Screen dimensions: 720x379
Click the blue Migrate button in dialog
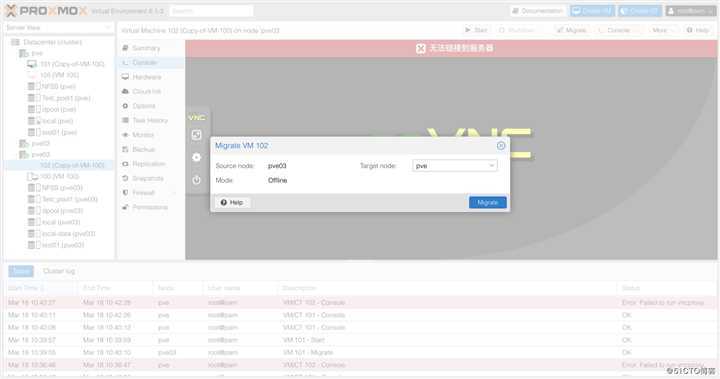[x=488, y=202]
